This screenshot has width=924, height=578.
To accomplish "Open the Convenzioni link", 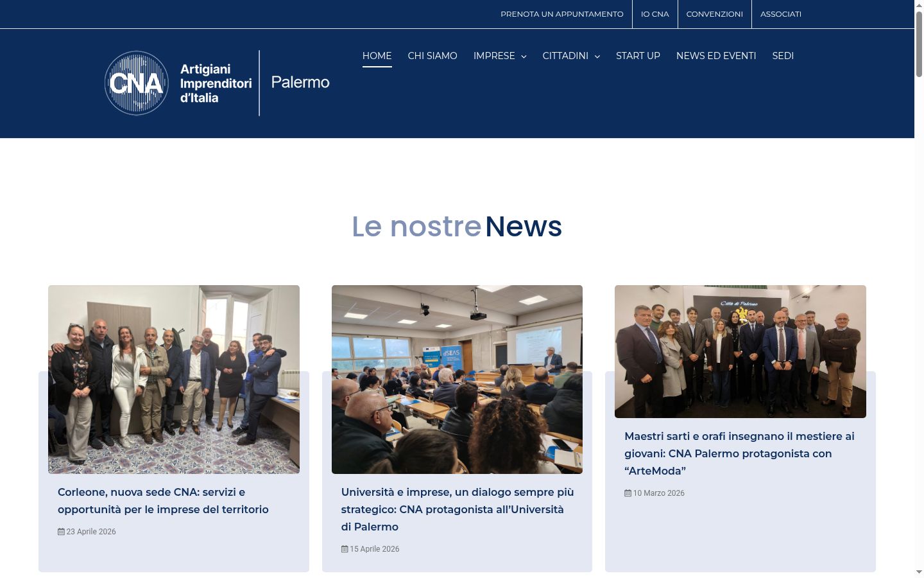I will coord(715,14).
